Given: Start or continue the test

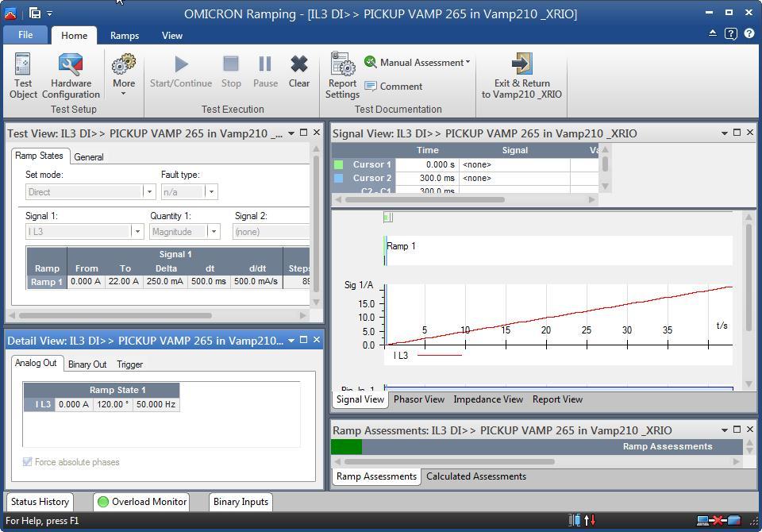Looking at the screenshot, I should 181,71.
